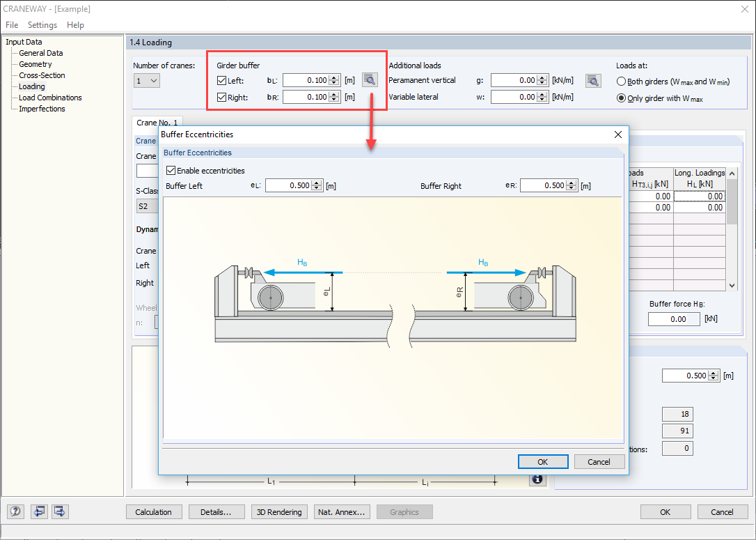The height and width of the screenshot is (540, 756).
Task: Click the loads table scroll down arrow
Action: 732,285
